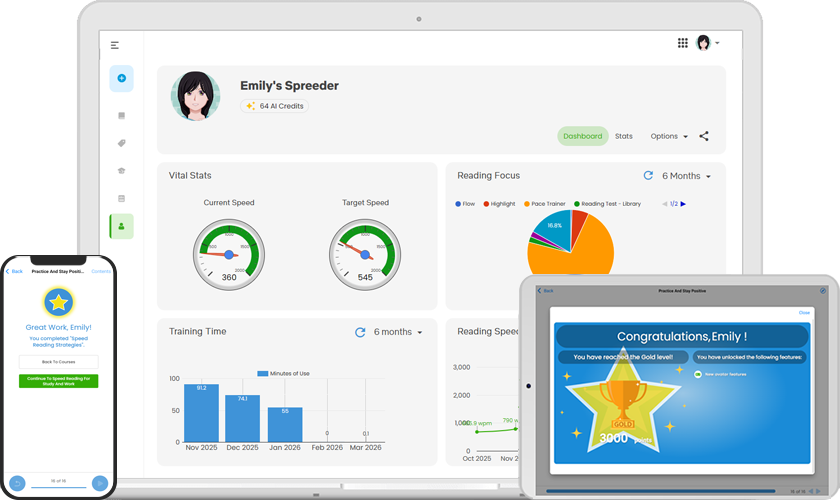Screen dimensions: 840x500
Task: Open the Options dropdown
Action: pyautogui.click(x=669, y=136)
